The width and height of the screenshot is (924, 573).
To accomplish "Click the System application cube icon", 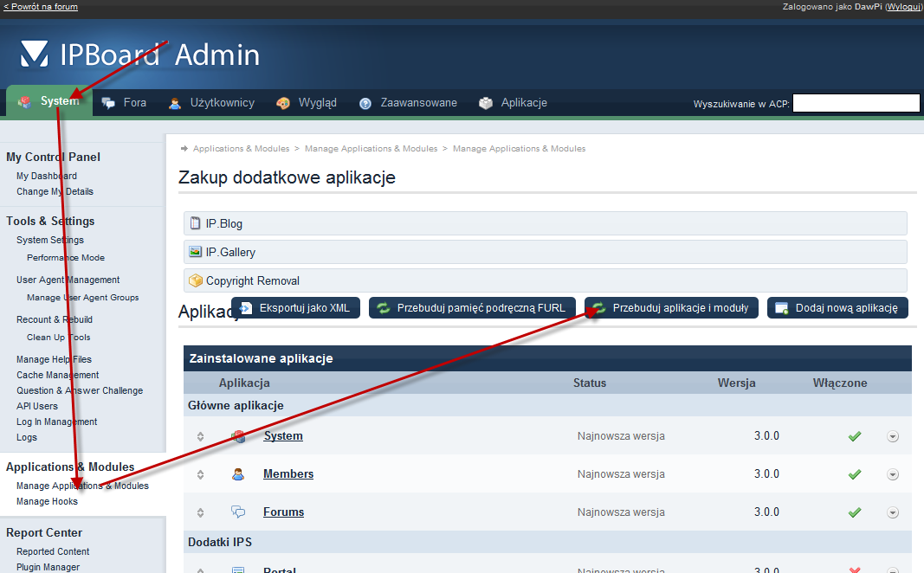I will [x=238, y=436].
